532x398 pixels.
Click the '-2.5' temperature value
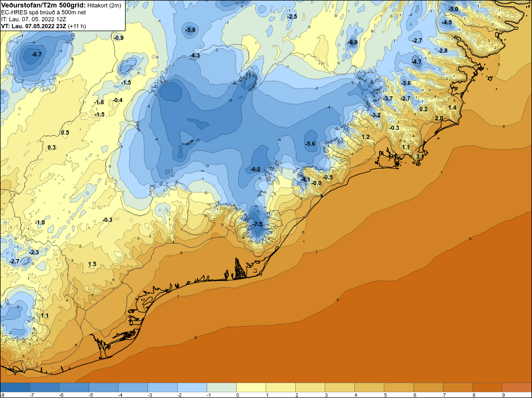292,16
